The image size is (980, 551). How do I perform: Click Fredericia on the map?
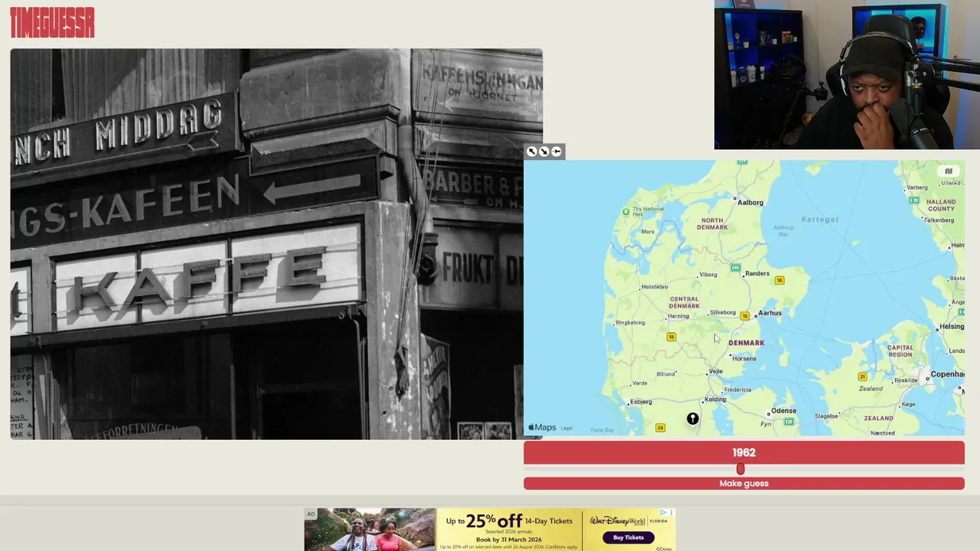(737, 390)
